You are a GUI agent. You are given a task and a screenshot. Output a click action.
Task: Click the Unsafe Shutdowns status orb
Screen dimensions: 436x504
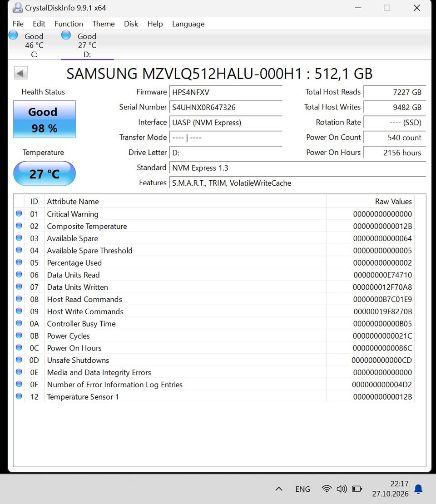(19, 360)
